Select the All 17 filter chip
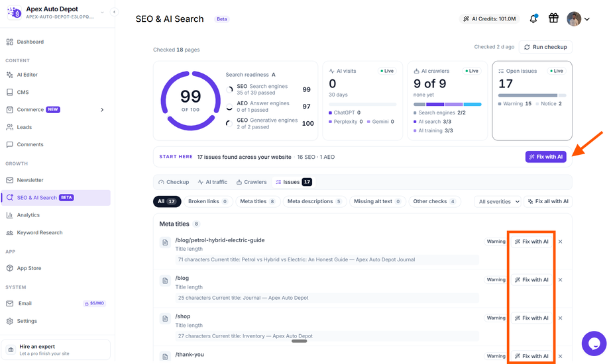Viewport: 609px width, 364px height. tap(167, 201)
